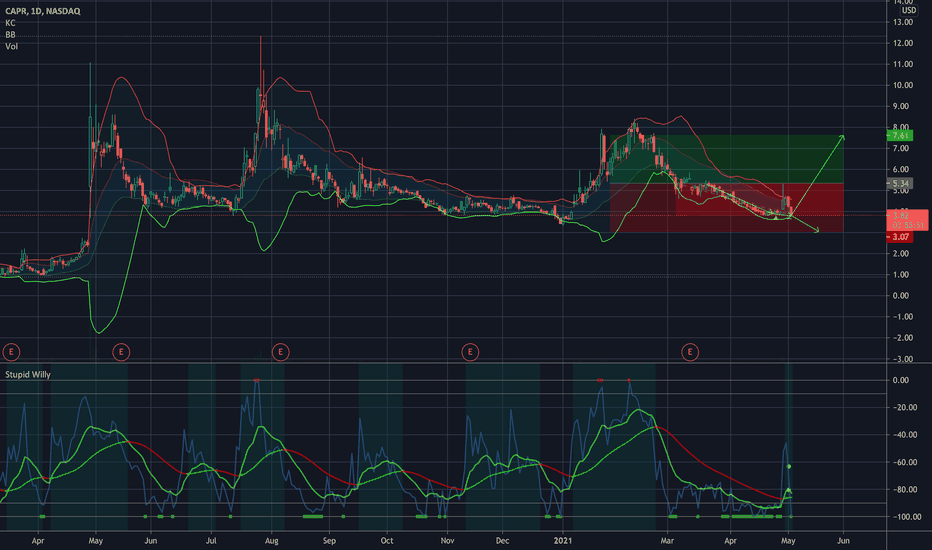Open earnings marker E before April 2020
The height and width of the screenshot is (550, 932).
point(11,352)
